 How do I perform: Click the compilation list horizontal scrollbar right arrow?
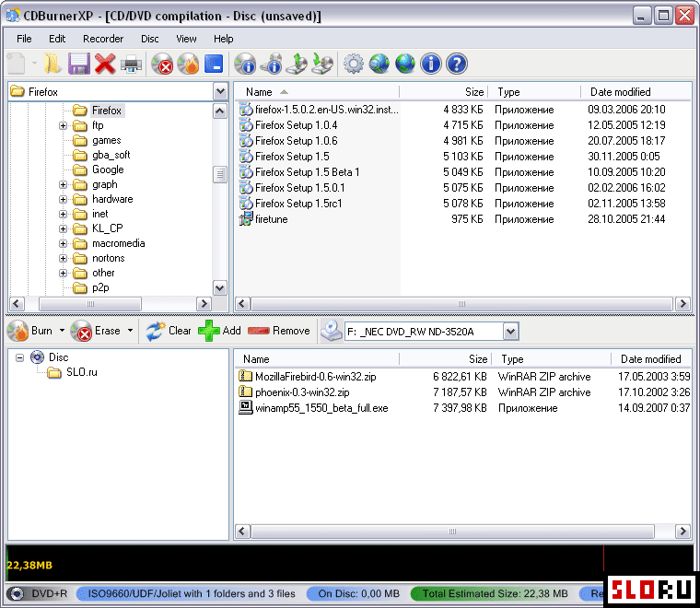[682, 532]
